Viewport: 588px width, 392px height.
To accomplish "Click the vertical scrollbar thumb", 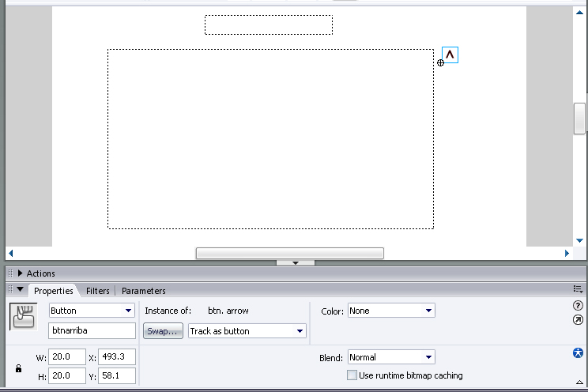I will click(579, 119).
